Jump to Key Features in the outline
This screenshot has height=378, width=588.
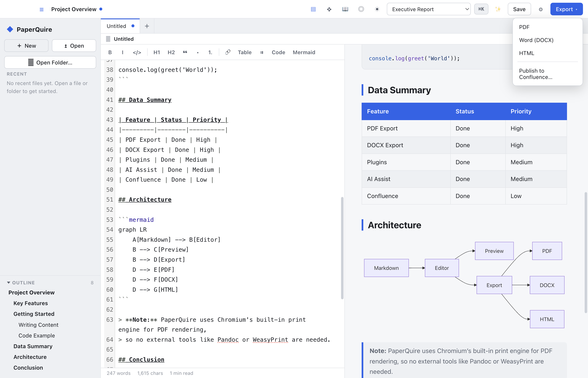pyautogui.click(x=30, y=303)
